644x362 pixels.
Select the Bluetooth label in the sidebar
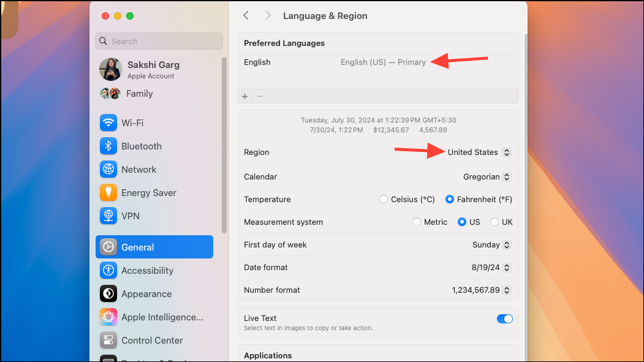(142, 146)
